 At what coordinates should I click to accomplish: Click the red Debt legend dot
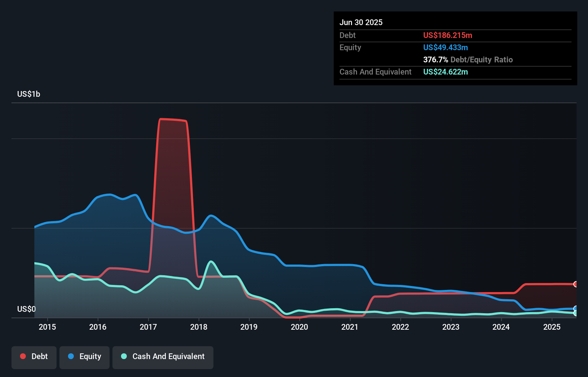22,356
